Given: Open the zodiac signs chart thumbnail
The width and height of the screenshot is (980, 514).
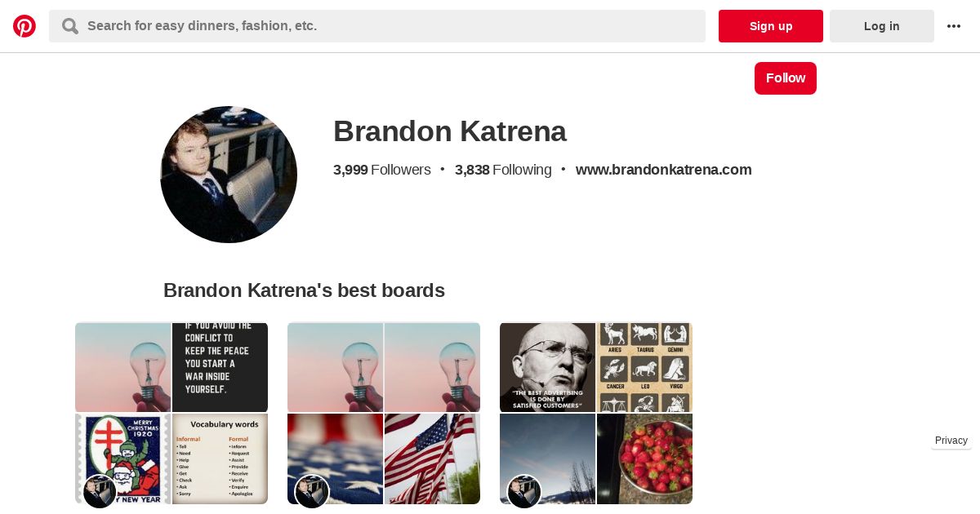Looking at the screenshot, I should pos(644,367).
